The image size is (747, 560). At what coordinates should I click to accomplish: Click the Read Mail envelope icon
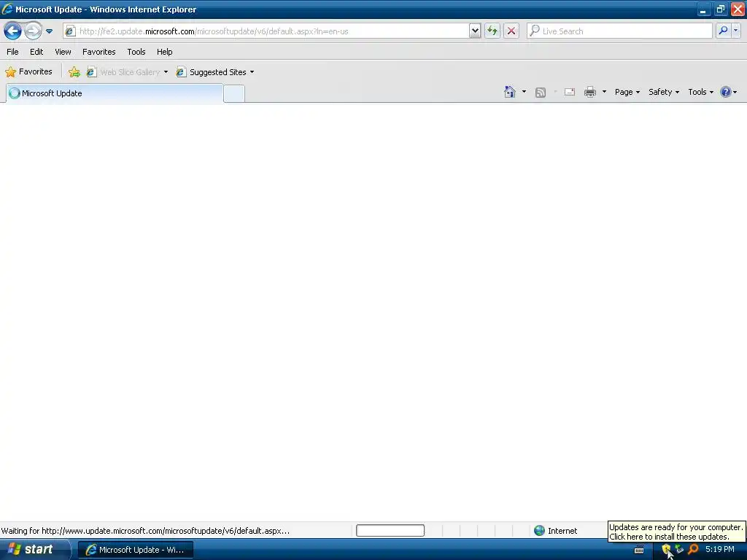click(x=570, y=92)
